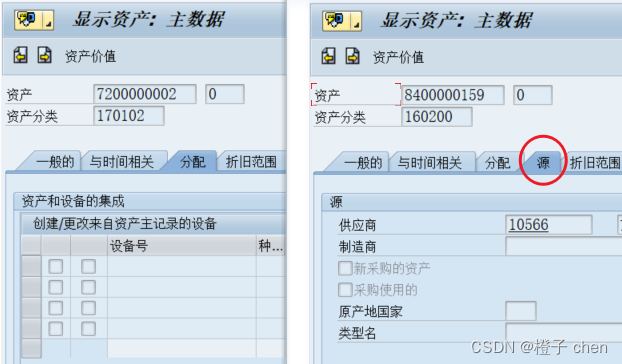Select sub-number field beside 8400000159

[x=532, y=95]
